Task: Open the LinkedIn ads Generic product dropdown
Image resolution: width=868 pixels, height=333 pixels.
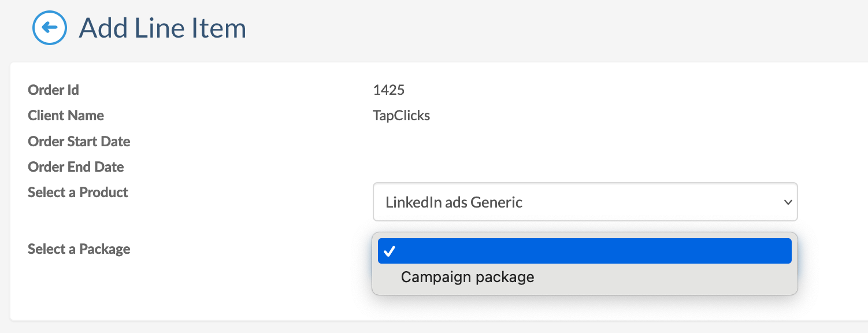Action: pyautogui.click(x=585, y=202)
